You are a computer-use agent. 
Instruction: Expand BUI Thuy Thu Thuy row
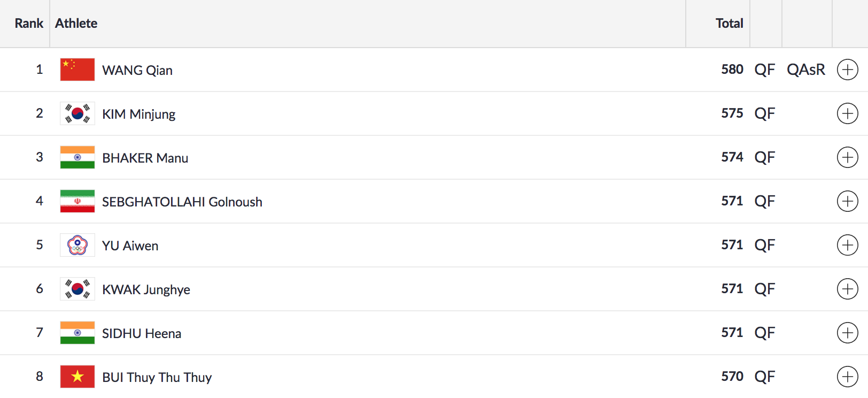click(847, 377)
